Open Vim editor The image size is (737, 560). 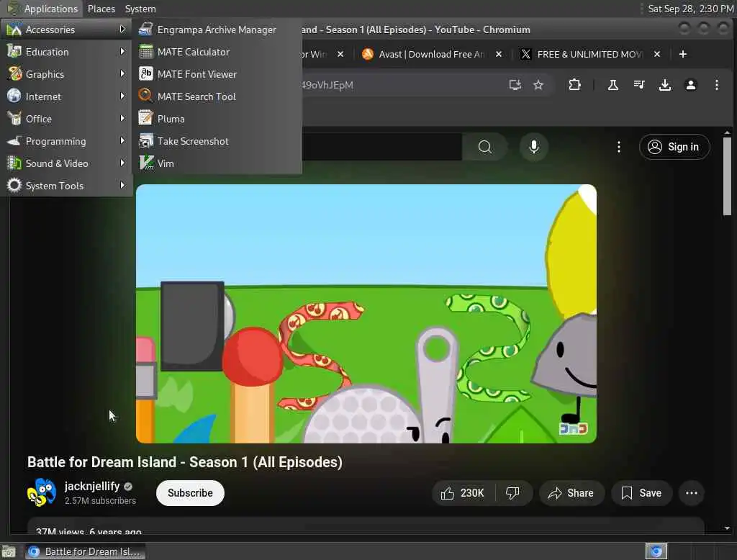[217, 163]
